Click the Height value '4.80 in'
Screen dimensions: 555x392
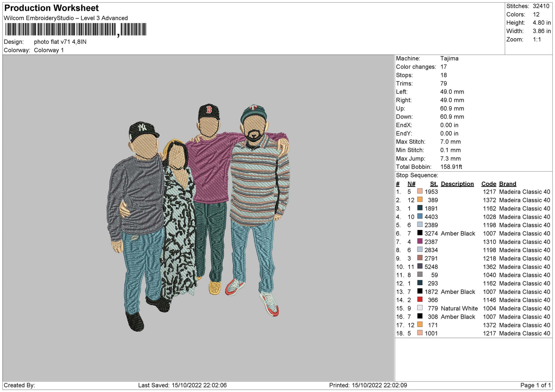[542, 23]
